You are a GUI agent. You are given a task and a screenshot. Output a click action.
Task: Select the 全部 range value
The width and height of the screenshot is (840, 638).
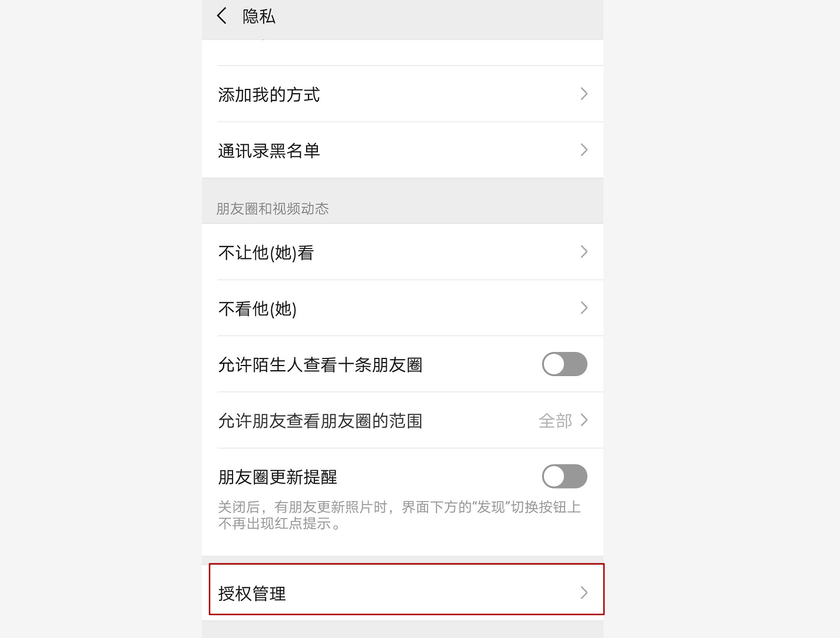(x=555, y=421)
